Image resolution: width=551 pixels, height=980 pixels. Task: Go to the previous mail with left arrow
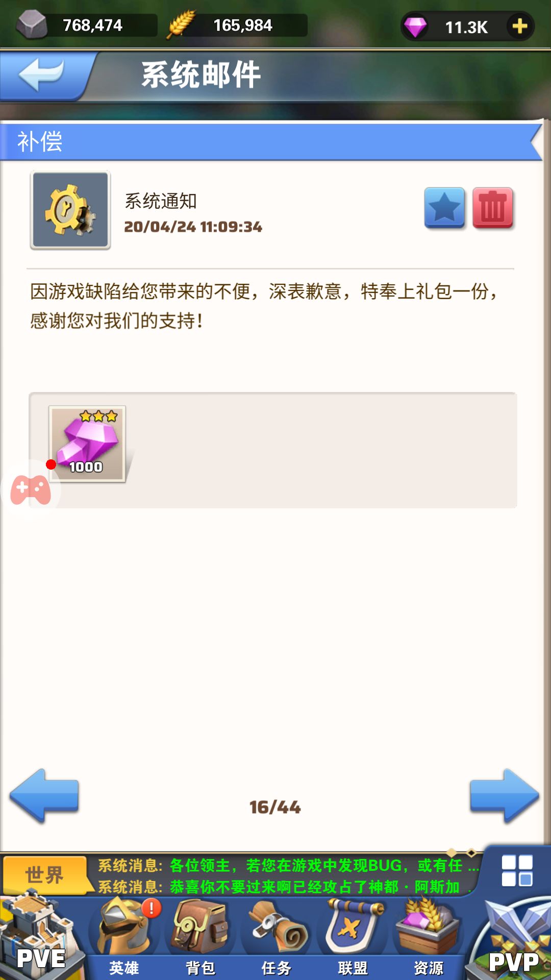click(44, 796)
